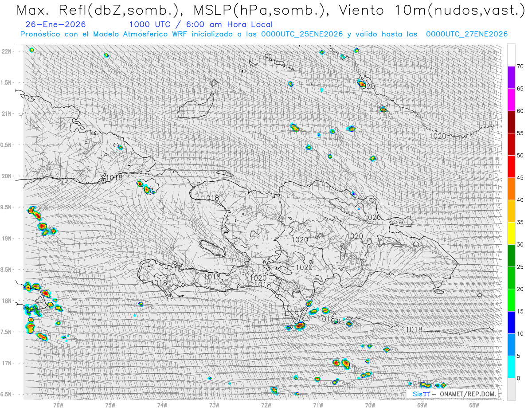Pick the gray below-0 colorbar swatch
Image resolution: width=532 pixels, height=411 pixels.
pos(511,389)
